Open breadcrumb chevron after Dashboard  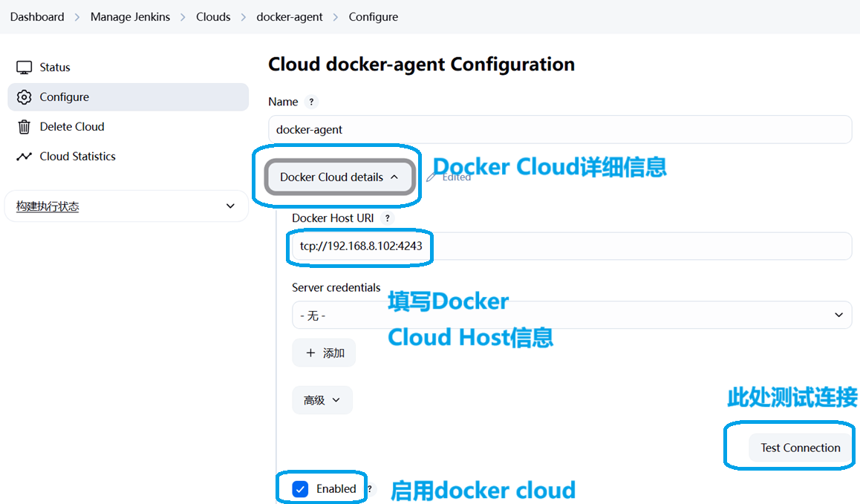pos(77,17)
